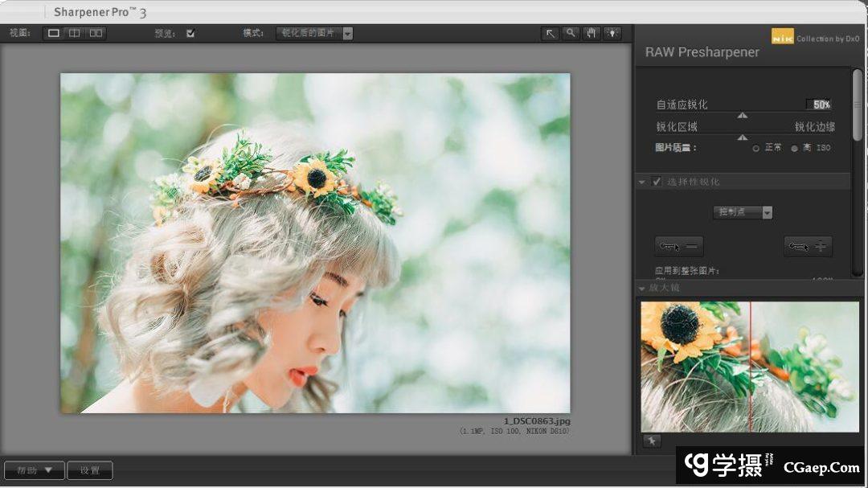Click the lightbulb background color icon

[612, 33]
